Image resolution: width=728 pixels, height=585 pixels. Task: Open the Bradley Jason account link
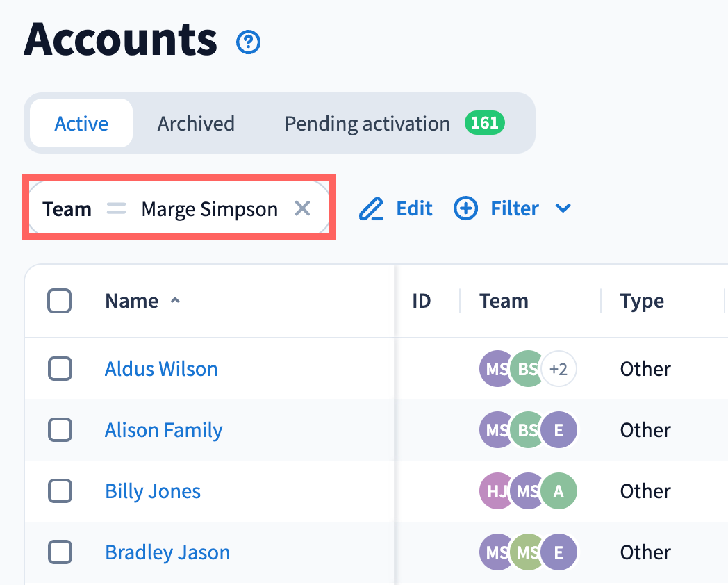[x=167, y=552]
